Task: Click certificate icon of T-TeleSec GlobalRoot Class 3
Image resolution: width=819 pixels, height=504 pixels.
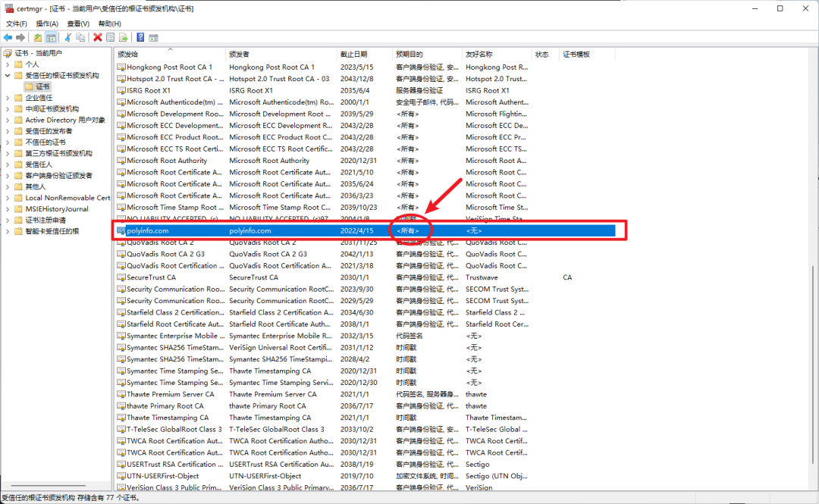Action: 121,429
